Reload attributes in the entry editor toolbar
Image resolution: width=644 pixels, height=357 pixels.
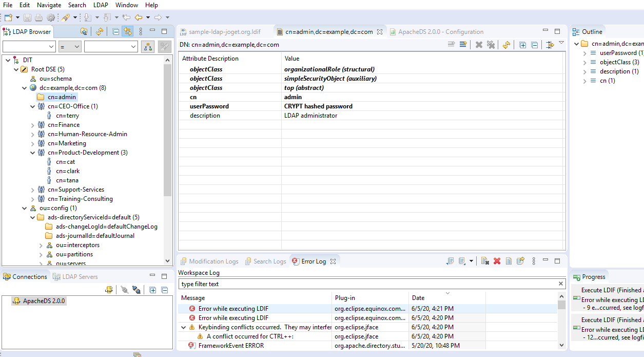click(506, 45)
